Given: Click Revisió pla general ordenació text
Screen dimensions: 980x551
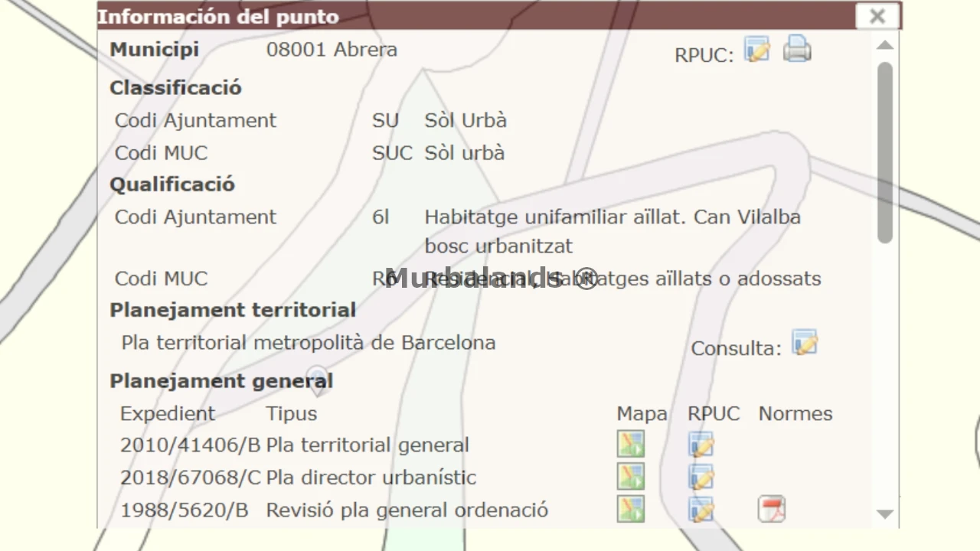Looking at the screenshot, I should click(x=407, y=510).
